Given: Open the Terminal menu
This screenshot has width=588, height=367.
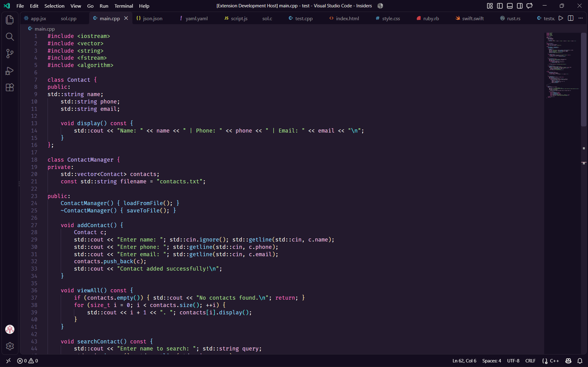Looking at the screenshot, I should click(x=123, y=6).
